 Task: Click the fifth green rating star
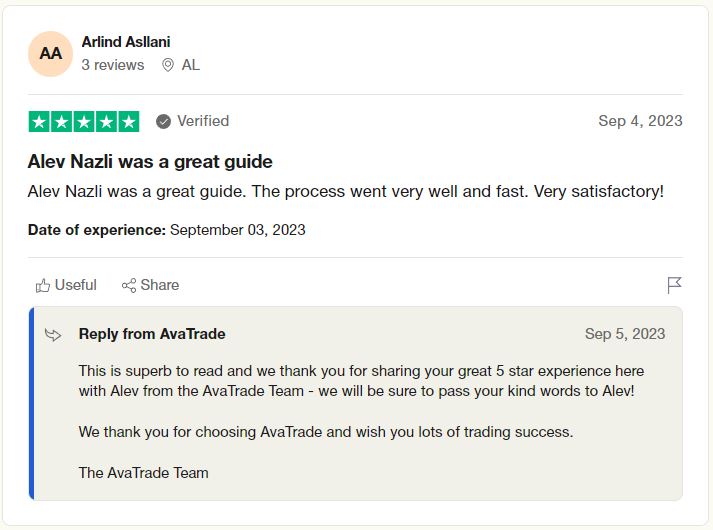point(128,122)
